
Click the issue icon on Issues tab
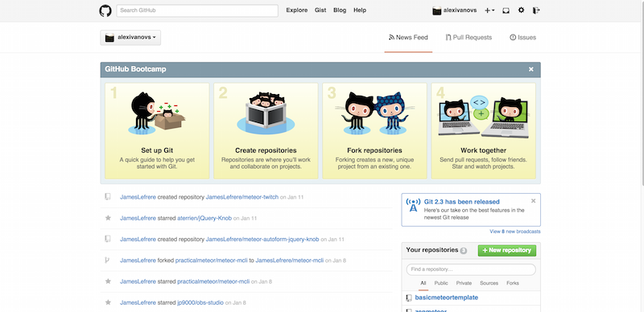(513, 37)
